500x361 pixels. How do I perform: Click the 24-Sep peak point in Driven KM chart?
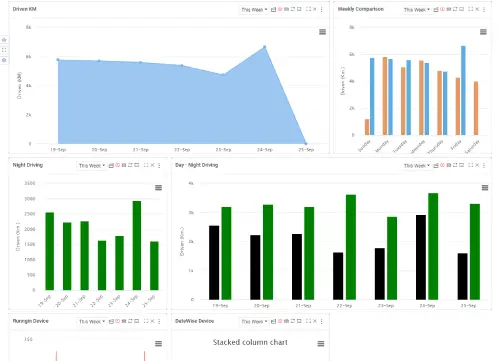(x=265, y=47)
